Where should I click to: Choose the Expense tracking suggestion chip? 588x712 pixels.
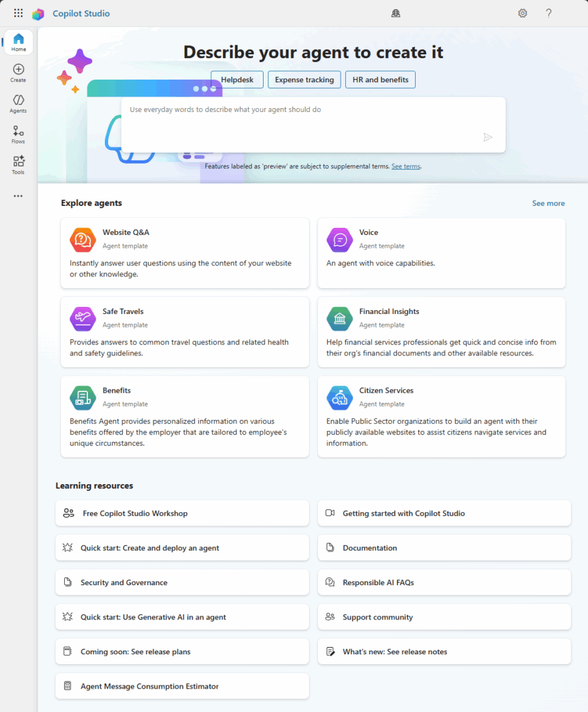304,80
